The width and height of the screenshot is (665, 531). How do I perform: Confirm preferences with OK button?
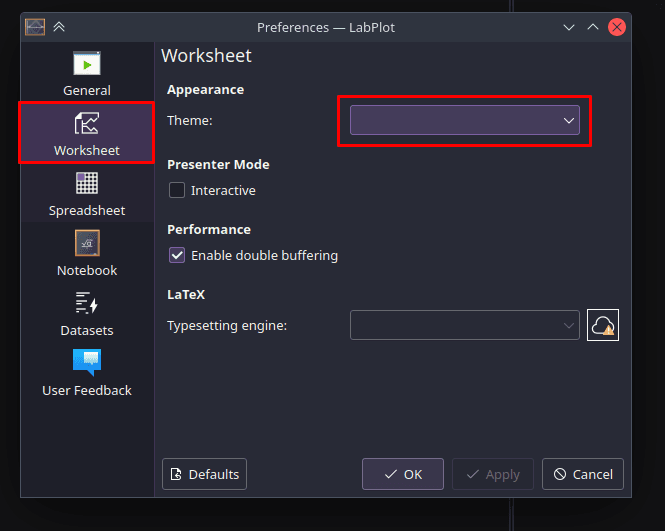pos(403,474)
